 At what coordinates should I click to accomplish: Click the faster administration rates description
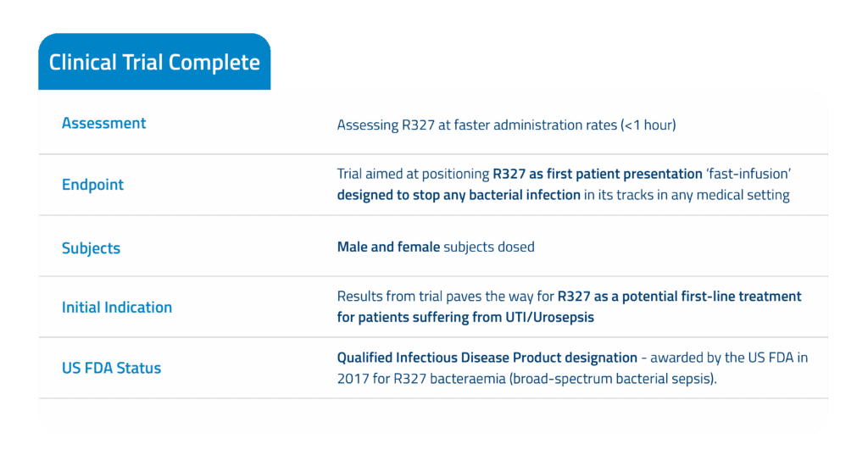506,125
